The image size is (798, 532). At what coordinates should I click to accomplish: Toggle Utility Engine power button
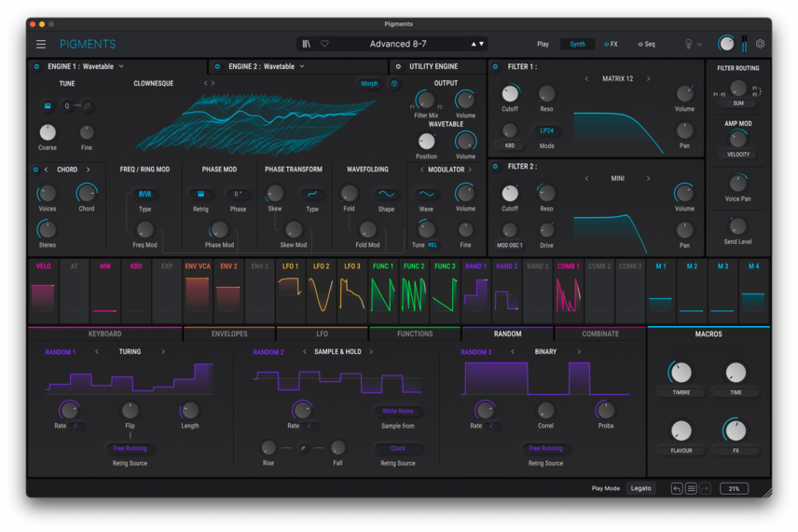398,67
